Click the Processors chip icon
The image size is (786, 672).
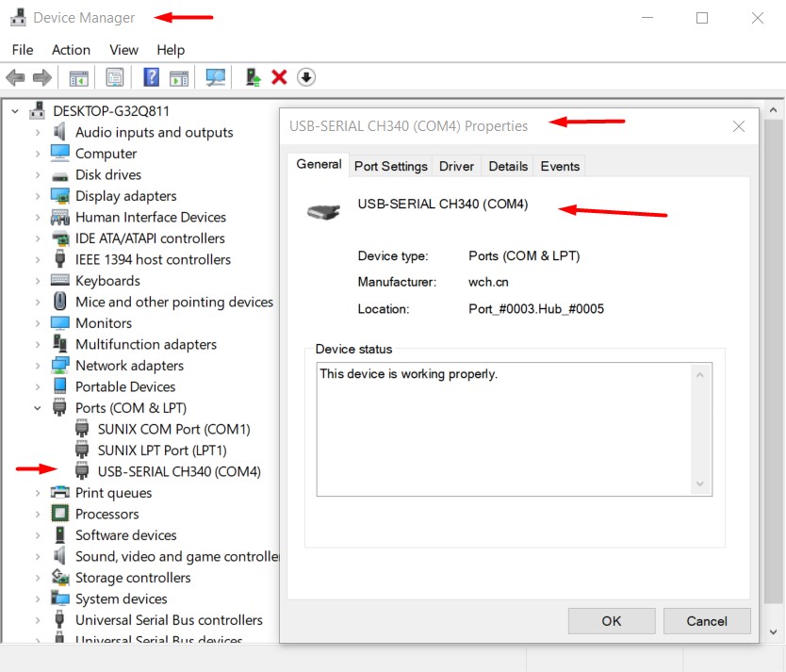point(60,513)
